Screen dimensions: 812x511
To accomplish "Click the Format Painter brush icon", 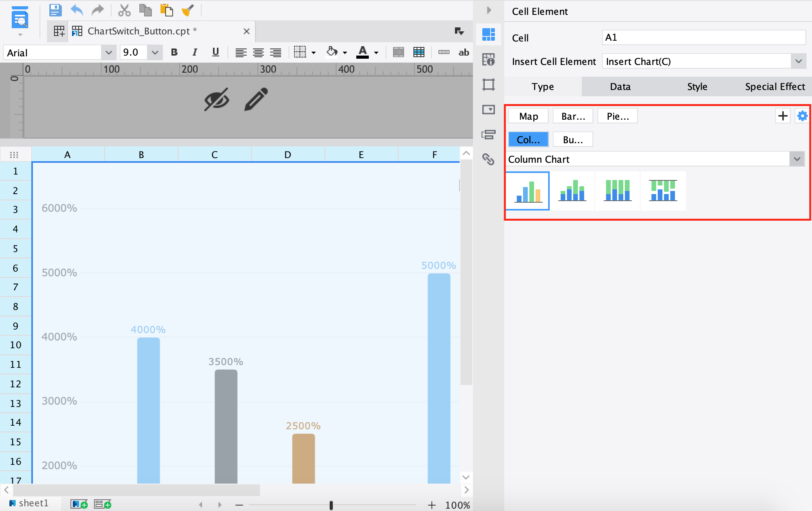I will [x=188, y=10].
